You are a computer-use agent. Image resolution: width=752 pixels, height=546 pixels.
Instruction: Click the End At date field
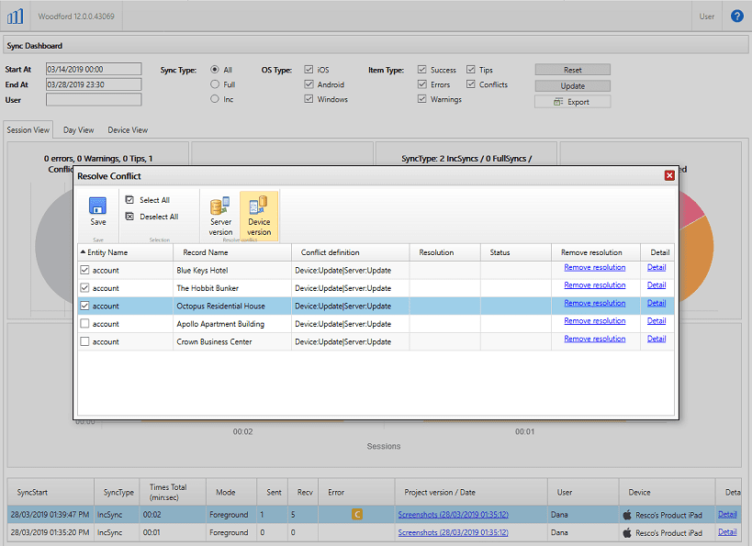pos(94,84)
